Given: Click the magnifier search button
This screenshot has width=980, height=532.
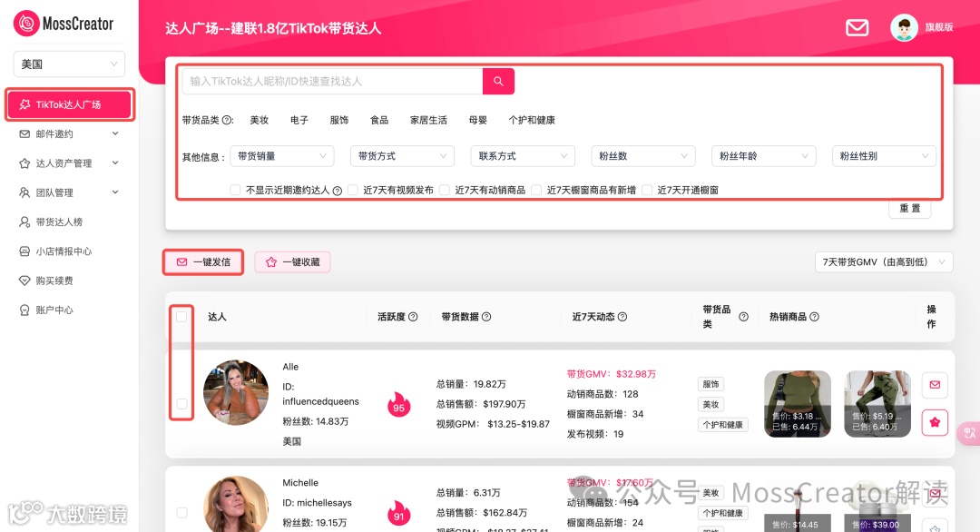Looking at the screenshot, I should [x=498, y=82].
